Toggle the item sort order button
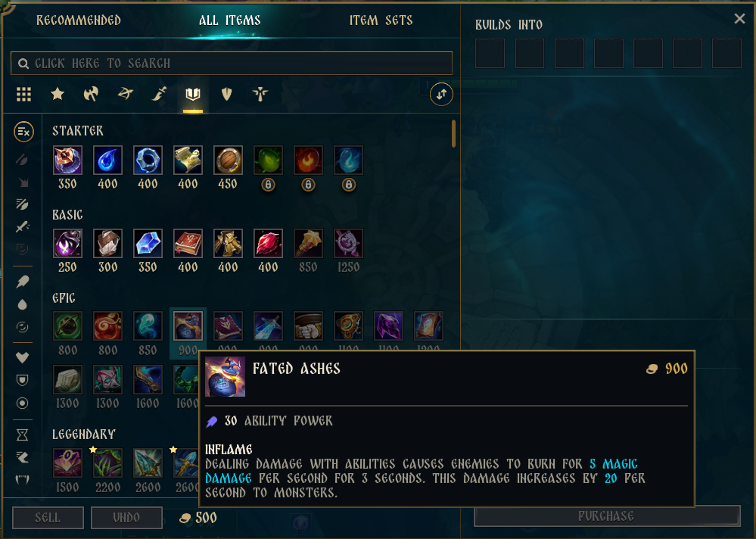Viewport: 756px width, 539px height. 441,94
